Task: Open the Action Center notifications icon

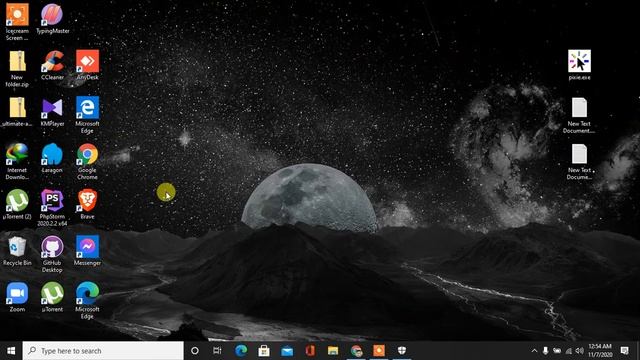Action: [x=624, y=351]
